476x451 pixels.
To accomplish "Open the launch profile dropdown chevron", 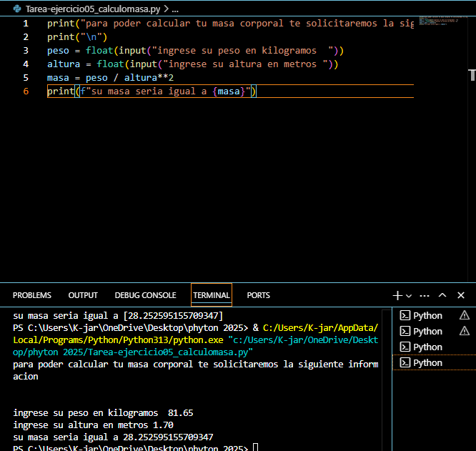I will (409, 296).
